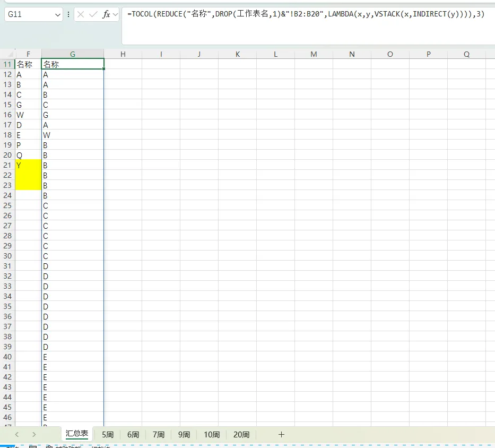The image size is (495, 448).
Task: Confirm the formula with the checkmark icon
Action: [x=93, y=14]
